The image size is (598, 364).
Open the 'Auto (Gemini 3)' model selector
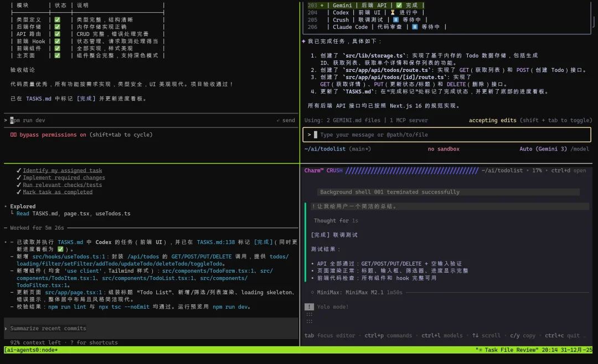click(545, 149)
